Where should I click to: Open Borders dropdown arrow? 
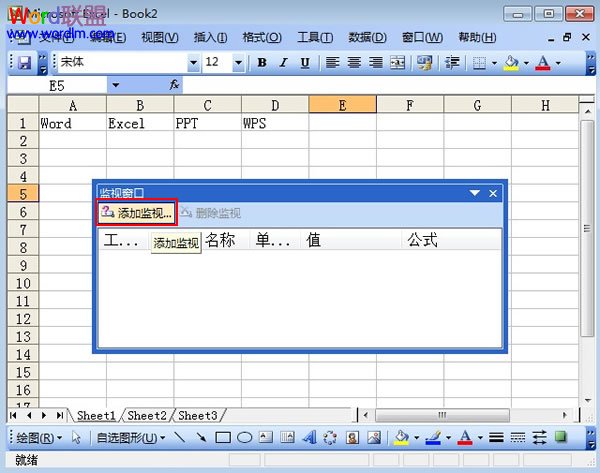pos(494,63)
